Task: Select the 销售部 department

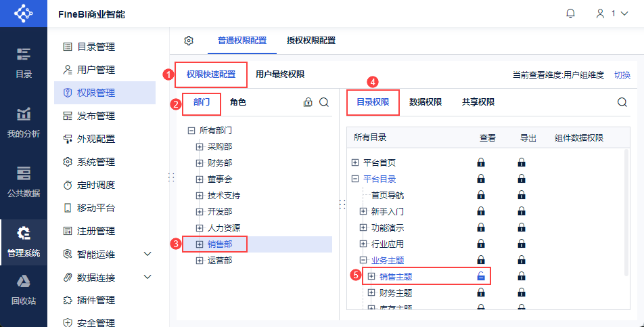Action: [220, 244]
